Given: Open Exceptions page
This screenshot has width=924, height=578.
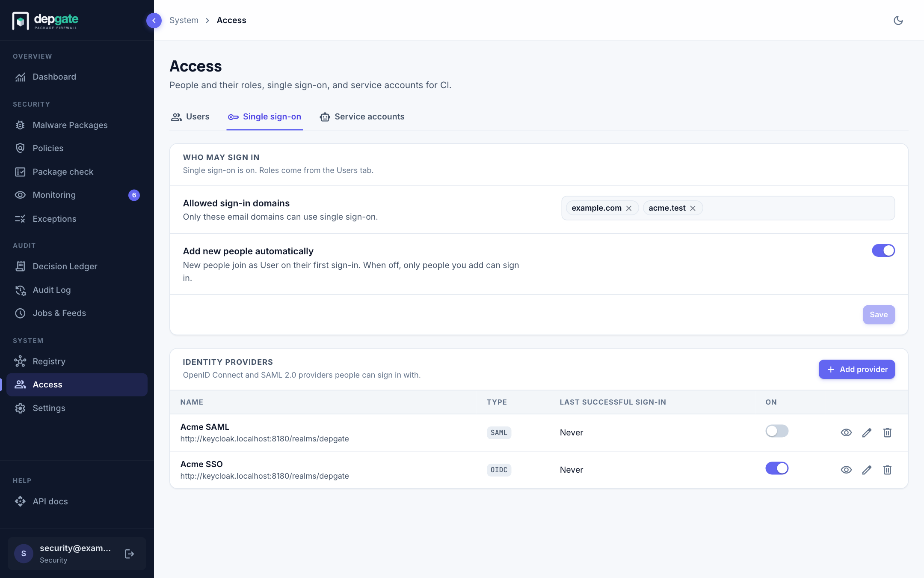Looking at the screenshot, I should 77,219.
